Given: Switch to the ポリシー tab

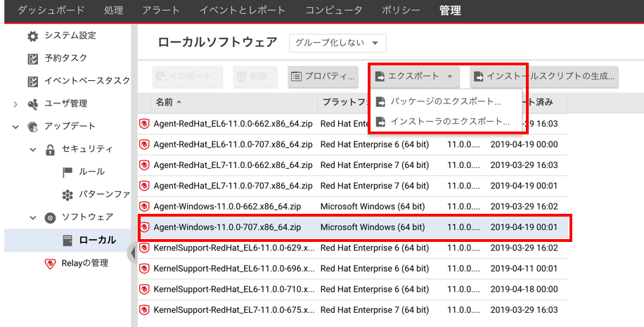Looking at the screenshot, I should click(401, 11).
